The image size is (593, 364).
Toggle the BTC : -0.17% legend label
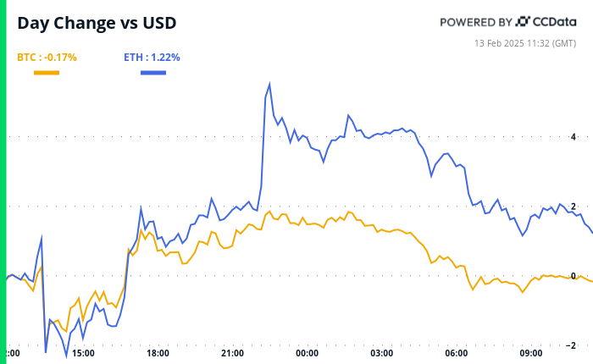[x=47, y=58]
